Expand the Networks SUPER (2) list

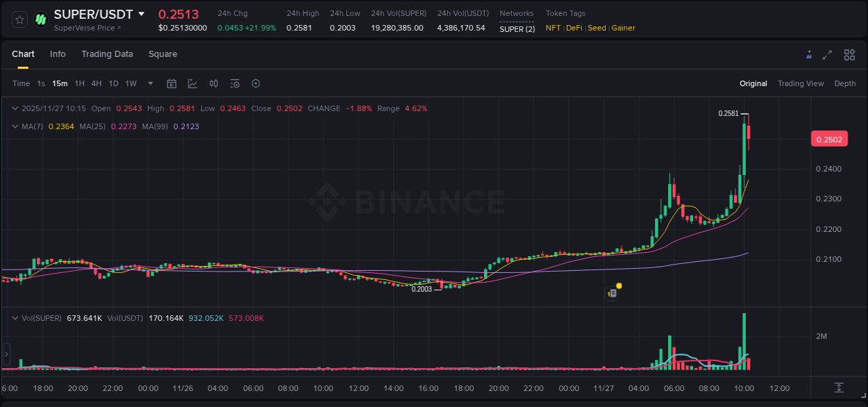point(517,28)
